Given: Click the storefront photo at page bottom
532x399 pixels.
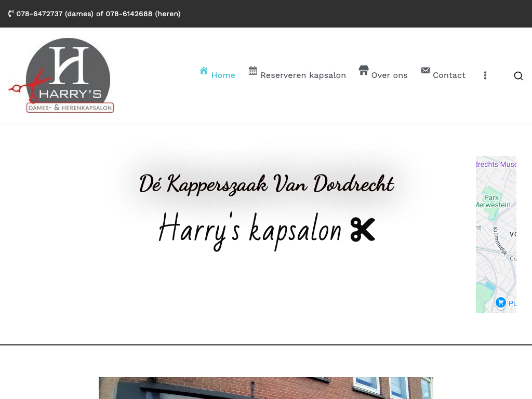Looking at the screenshot, I should coord(265,388).
